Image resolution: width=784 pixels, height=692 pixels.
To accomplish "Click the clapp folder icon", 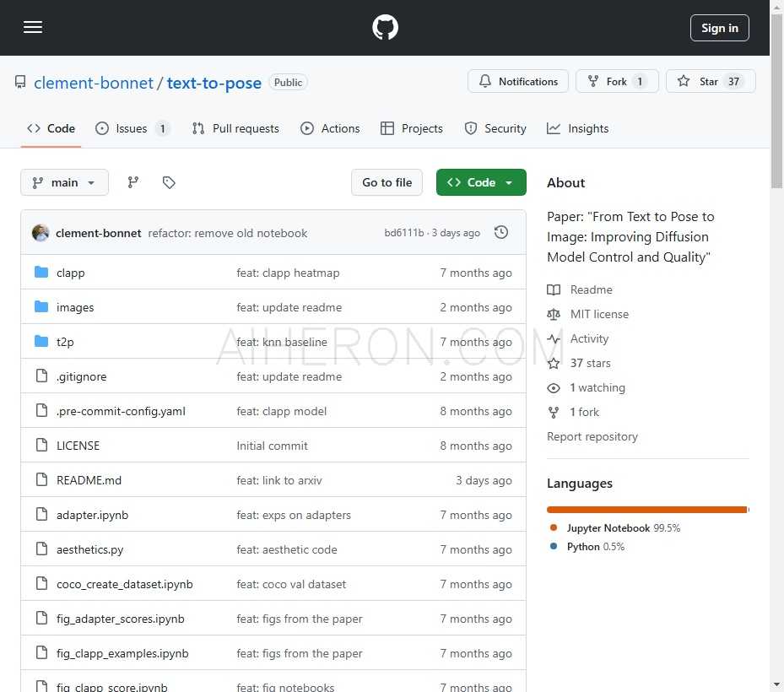I will [x=41, y=273].
